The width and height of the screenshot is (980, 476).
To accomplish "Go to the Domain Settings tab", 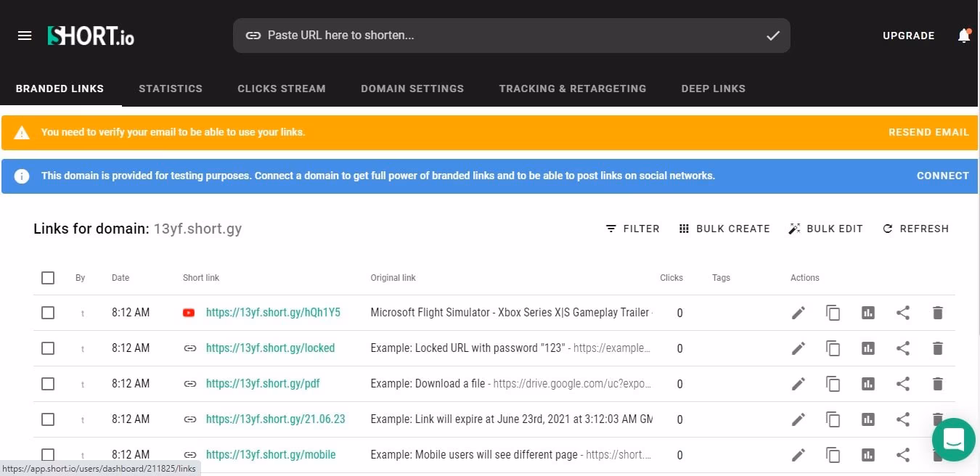I will 412,89.
